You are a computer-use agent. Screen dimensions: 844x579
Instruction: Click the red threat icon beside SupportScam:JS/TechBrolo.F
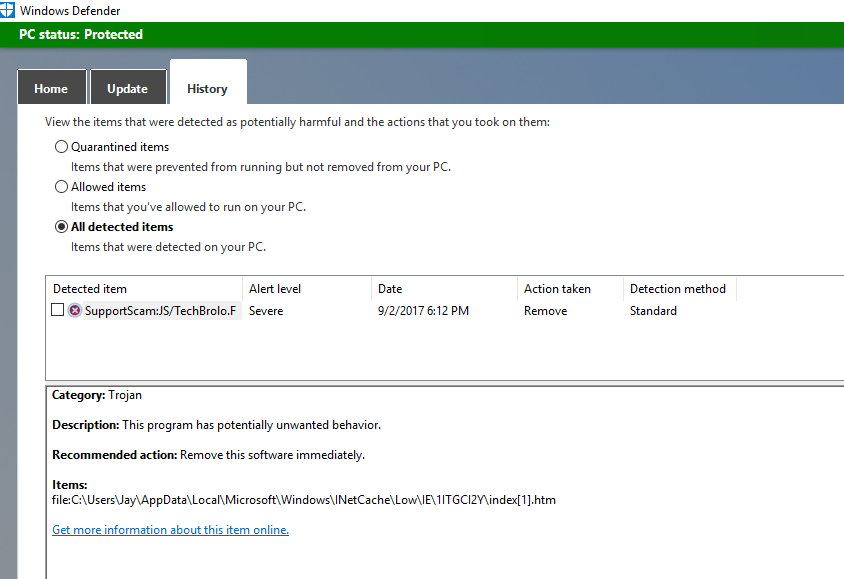tap(75, 310)
